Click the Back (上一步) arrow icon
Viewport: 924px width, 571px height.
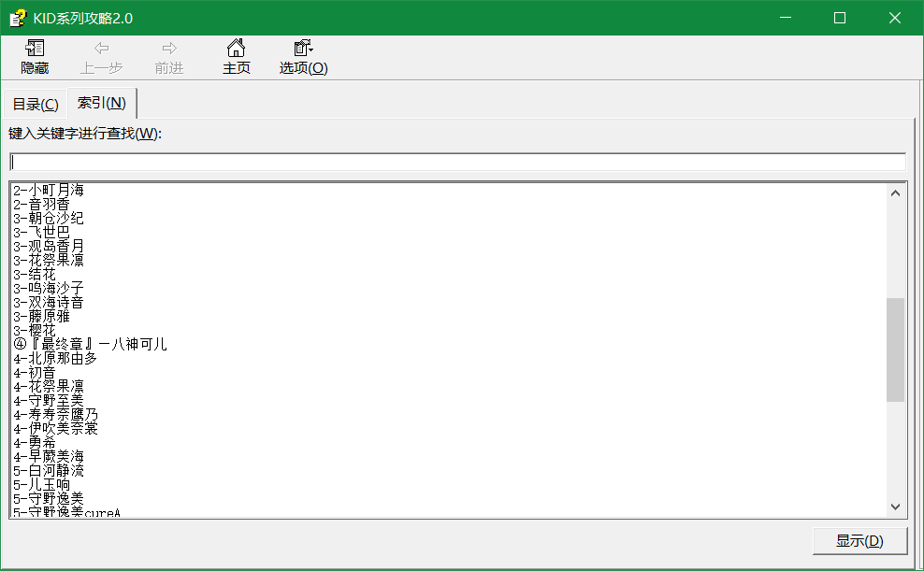[101, 49]
